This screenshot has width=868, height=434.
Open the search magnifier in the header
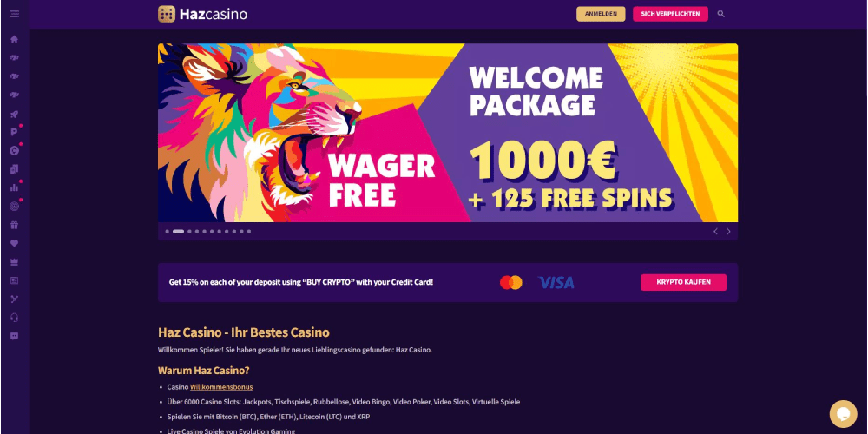click(x=720, y=14)
